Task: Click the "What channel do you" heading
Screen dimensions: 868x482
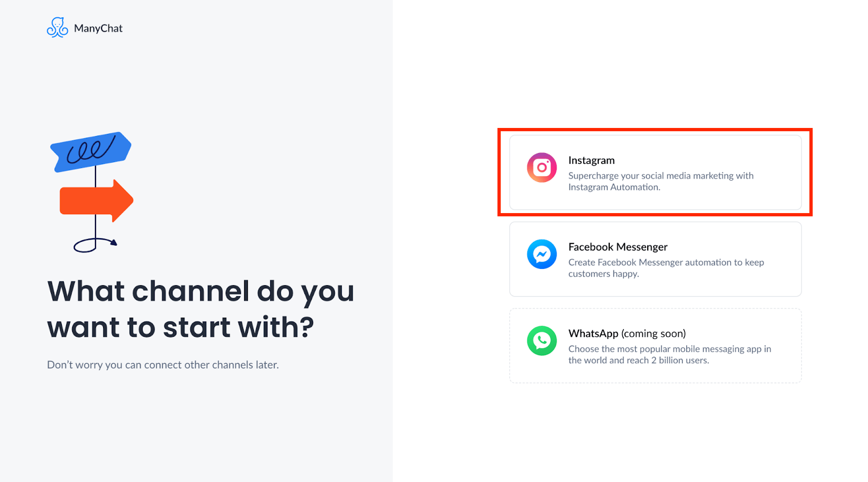Action: click(201, 292)
